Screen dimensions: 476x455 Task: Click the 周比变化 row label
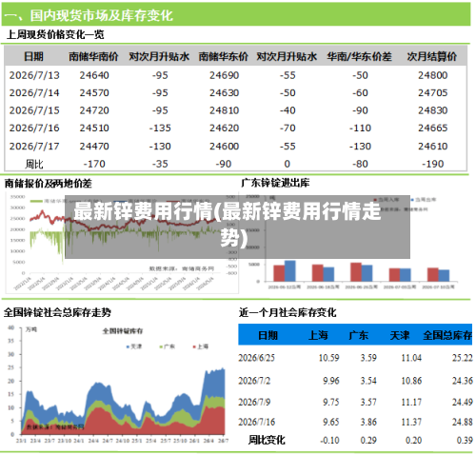click(x=267, y=440)
